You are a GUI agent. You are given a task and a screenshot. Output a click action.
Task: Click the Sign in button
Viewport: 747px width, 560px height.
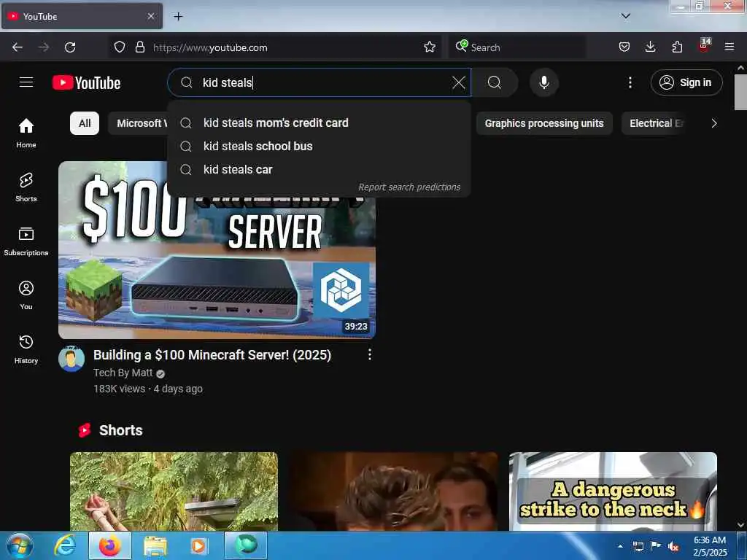click(686, 82)
